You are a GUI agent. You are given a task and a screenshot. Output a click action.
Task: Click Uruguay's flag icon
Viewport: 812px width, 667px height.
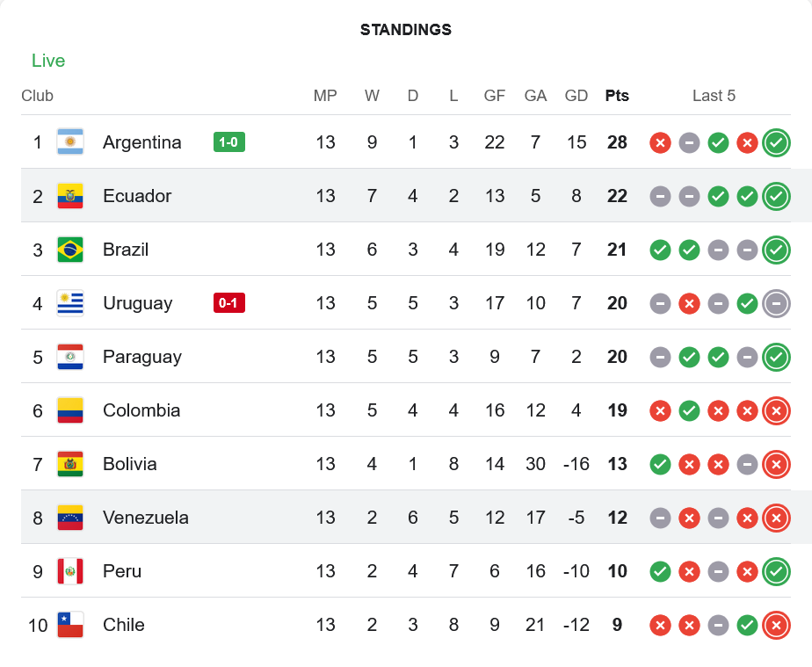pos(70,303)
